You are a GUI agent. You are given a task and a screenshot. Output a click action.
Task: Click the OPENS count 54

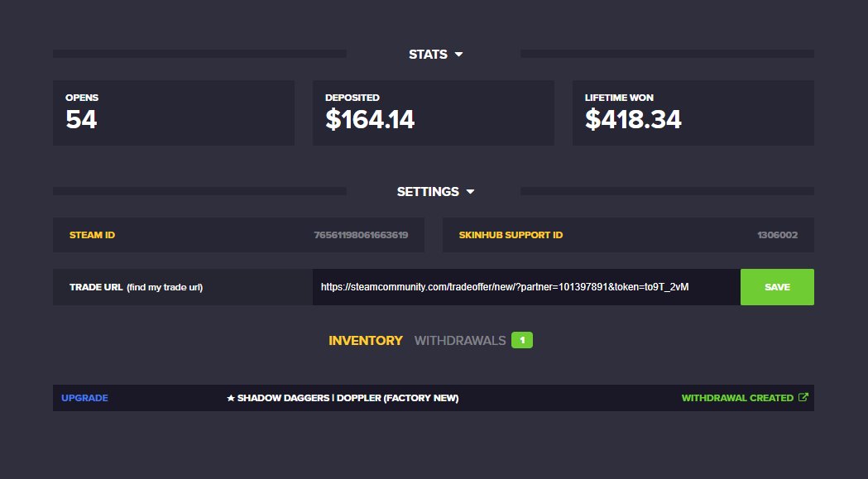81,119
